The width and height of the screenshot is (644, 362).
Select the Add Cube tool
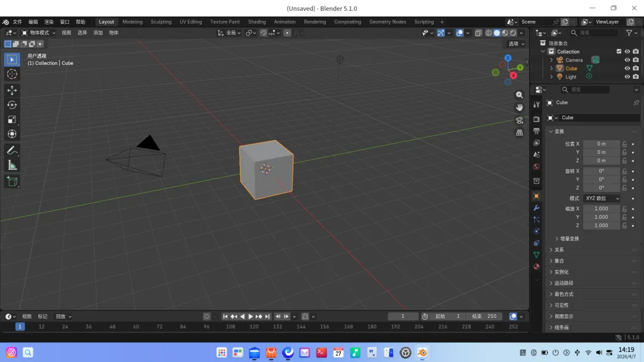tap(12, 181)
